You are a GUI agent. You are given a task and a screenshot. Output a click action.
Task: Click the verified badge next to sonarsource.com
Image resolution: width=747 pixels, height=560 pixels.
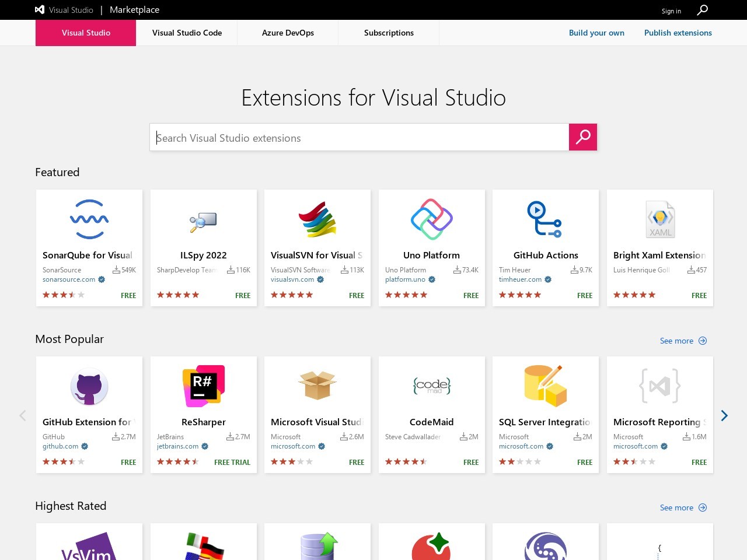point(102,279)
